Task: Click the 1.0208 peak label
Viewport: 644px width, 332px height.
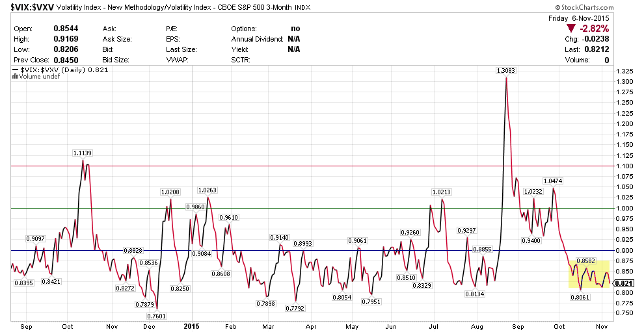Action: click(170, 192)
